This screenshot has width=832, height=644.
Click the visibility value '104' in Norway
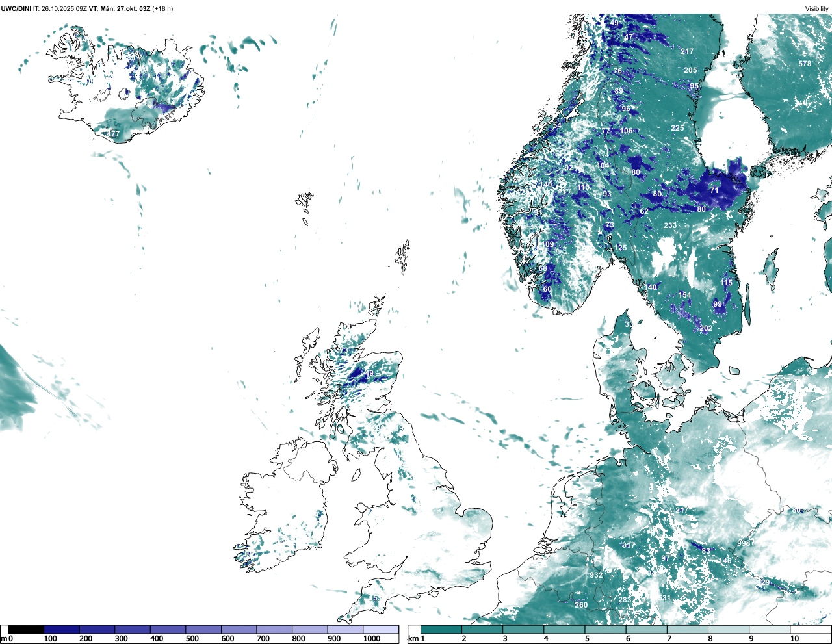(603, 166)
